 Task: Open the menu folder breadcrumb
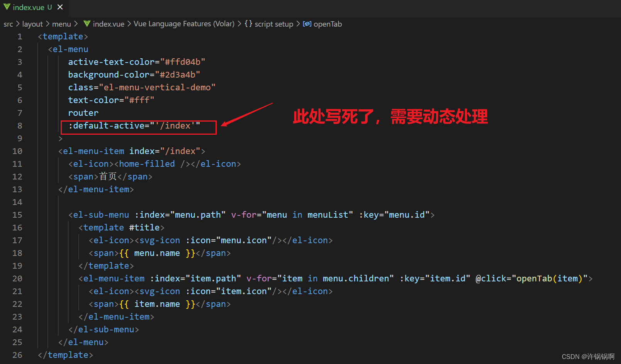pos(61,24)
